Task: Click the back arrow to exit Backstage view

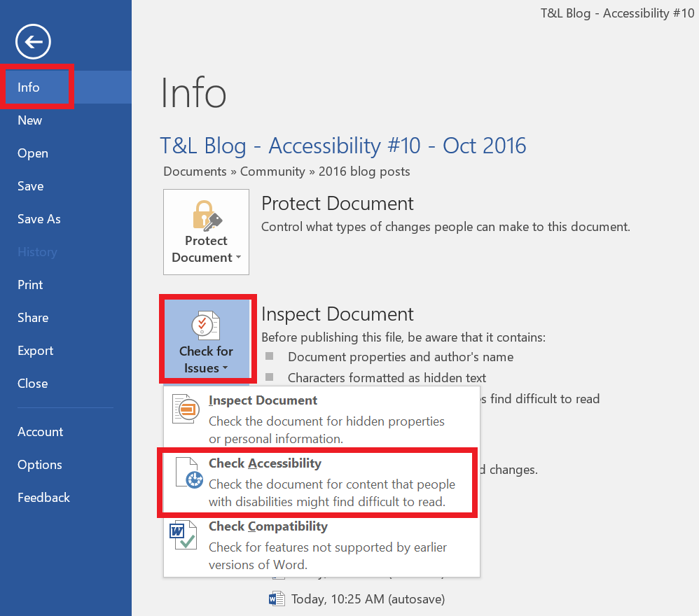Action: pos(32,41)
